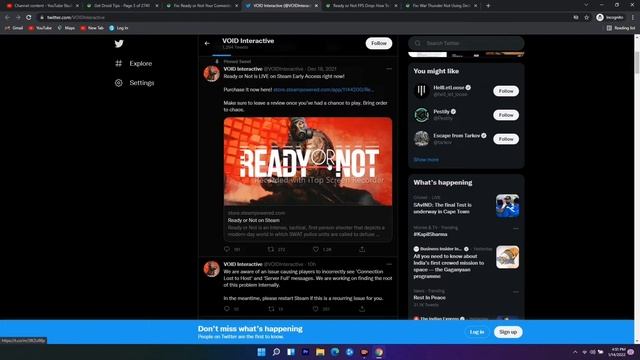Open Hell Let Loose profile avatar

point(421,91)
